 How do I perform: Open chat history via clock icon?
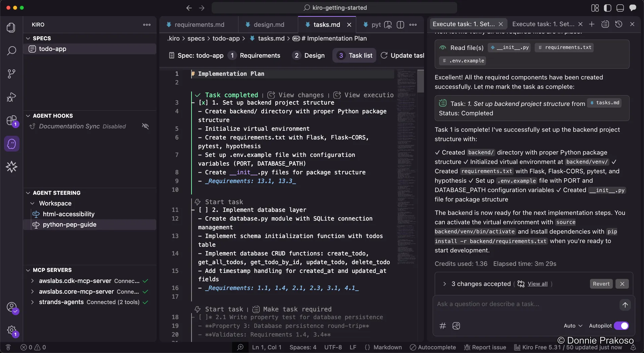619,24
